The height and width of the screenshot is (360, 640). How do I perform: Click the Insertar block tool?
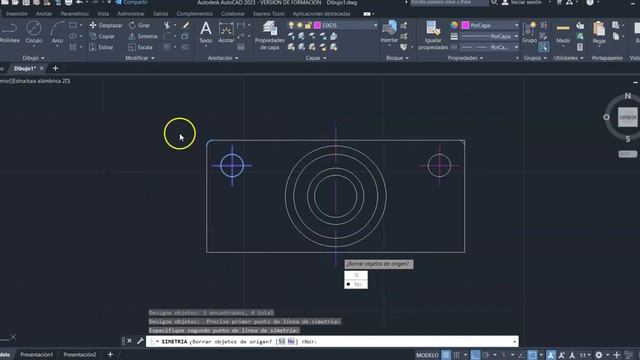pos(389,32)
